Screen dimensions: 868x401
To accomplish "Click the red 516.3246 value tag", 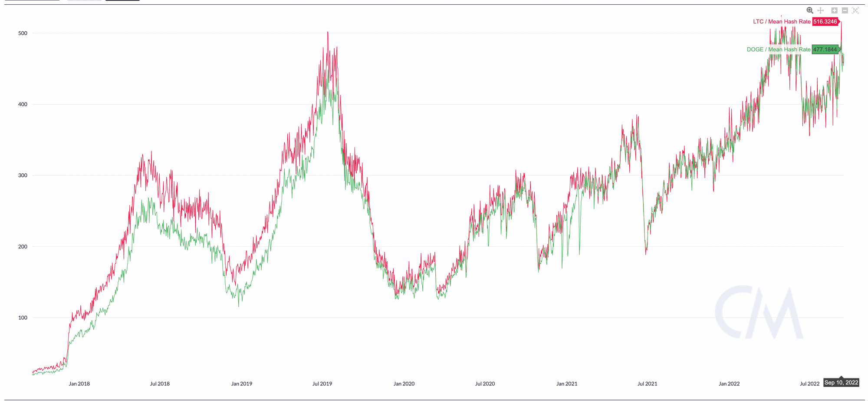I will 825,22.
